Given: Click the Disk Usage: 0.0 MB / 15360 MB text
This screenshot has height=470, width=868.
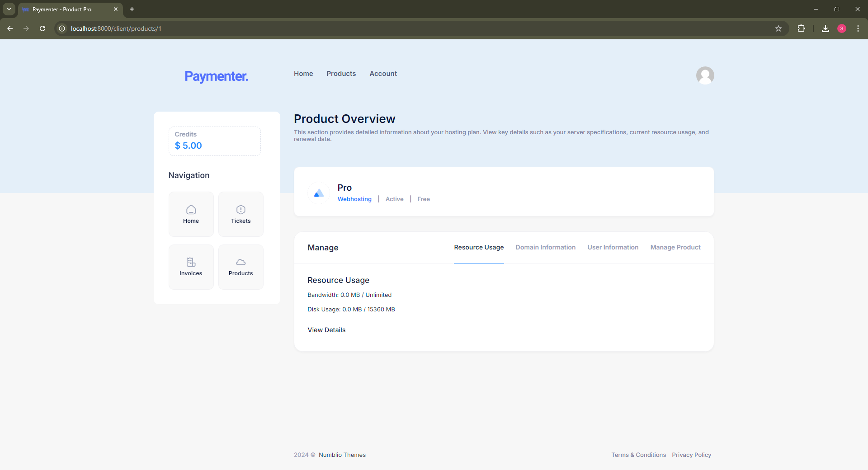Looking at the screenshot, I should (x=351, y=309).
